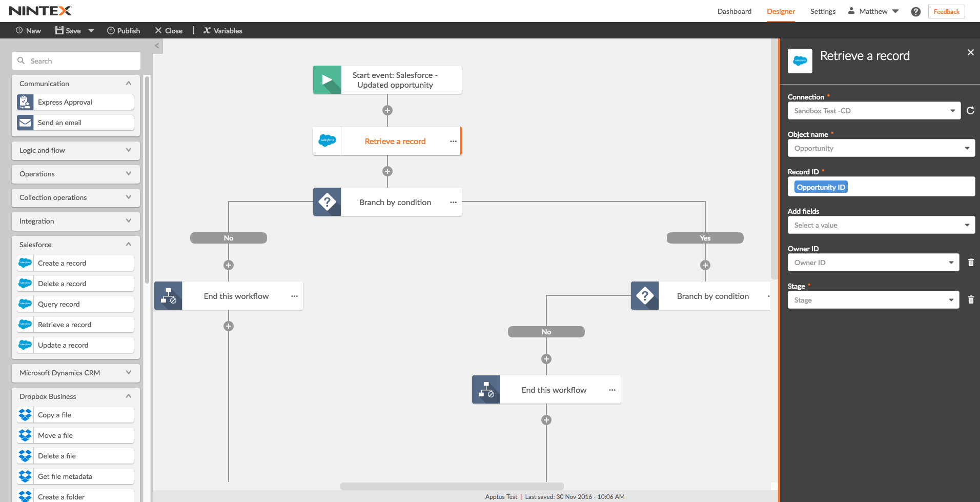Open the Retrieve a record node options menu

[453, 142]
